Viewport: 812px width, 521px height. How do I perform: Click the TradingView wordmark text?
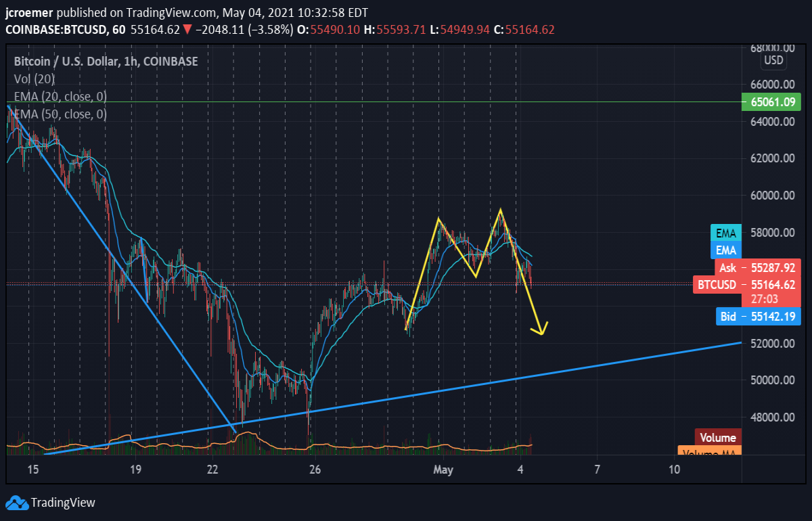(x=63, y=503)
